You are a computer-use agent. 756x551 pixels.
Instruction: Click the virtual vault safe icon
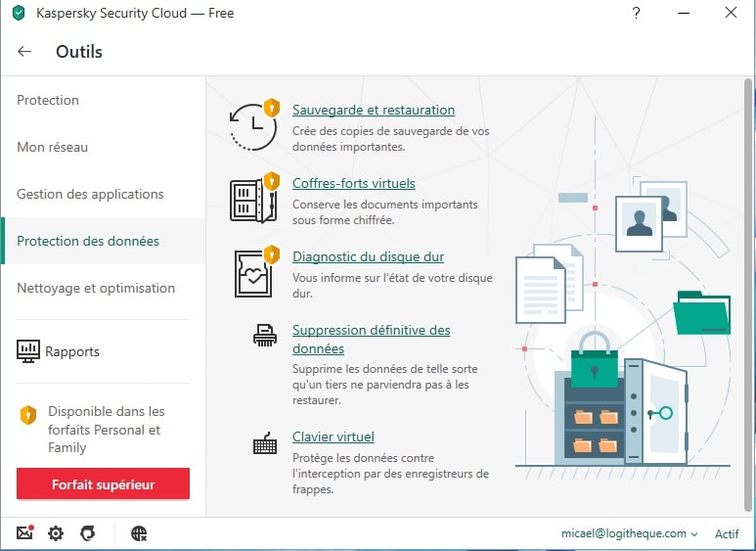pyautogui.click(x=251, y=201)
